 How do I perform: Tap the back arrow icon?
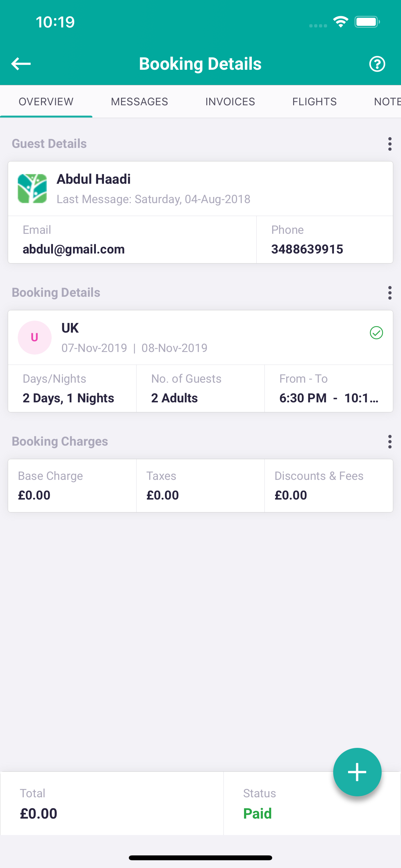tap(21, 63)
